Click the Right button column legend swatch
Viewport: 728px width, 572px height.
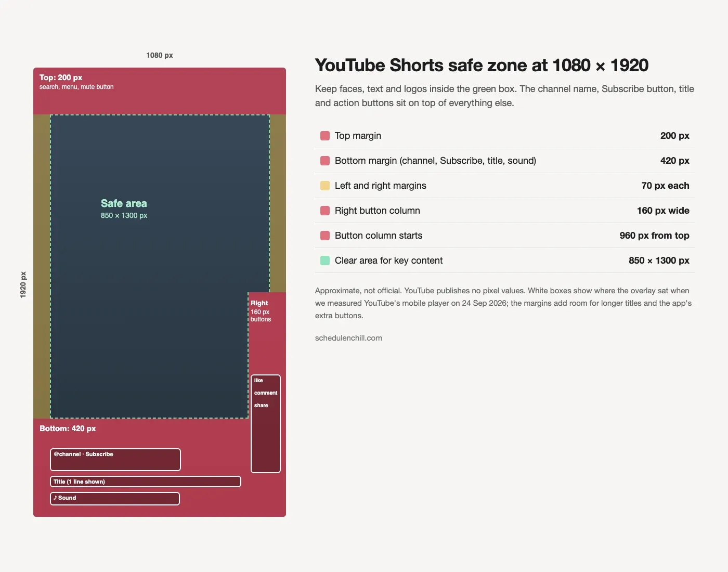[x=325, y=211]
